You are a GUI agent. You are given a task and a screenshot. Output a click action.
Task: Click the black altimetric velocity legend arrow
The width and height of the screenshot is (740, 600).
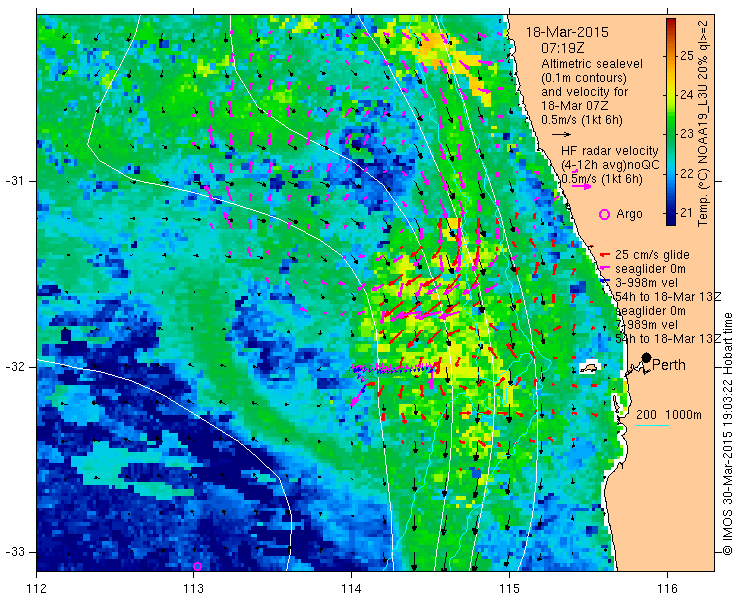coord(561,135)
